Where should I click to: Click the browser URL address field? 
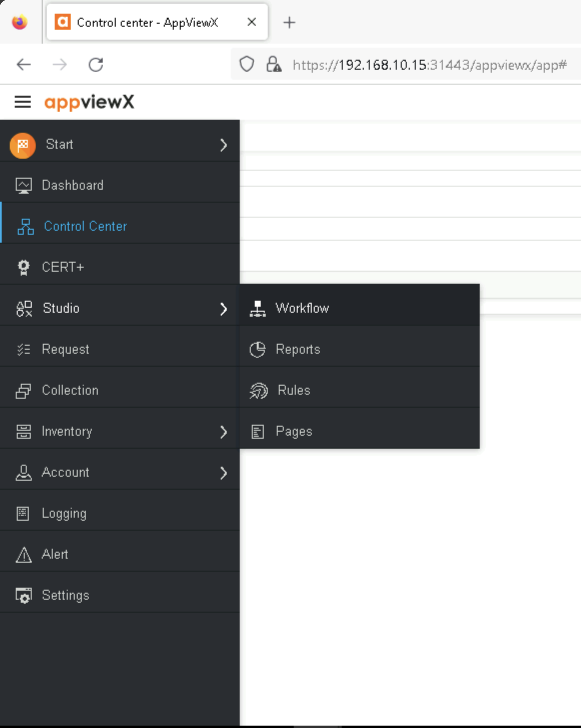429,65
